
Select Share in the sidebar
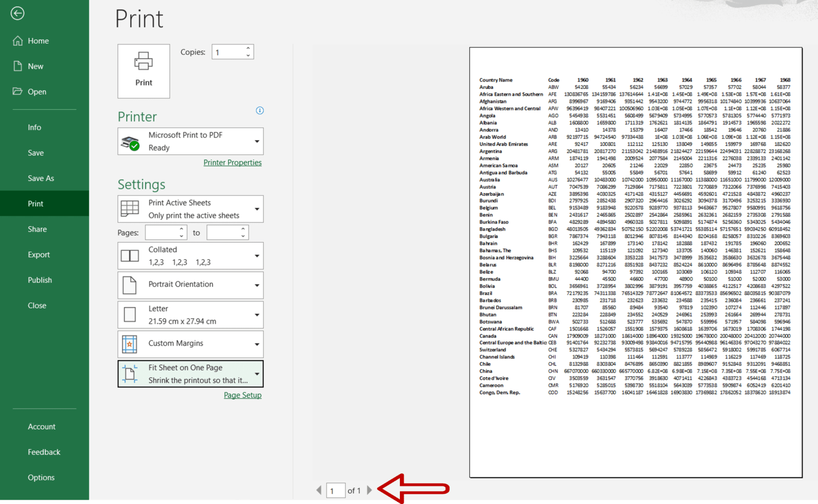click(37, 229)
